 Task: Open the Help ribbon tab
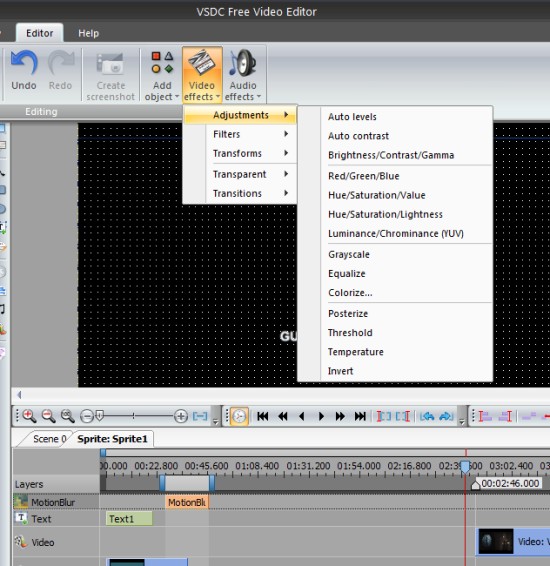(x=88, y=33)
